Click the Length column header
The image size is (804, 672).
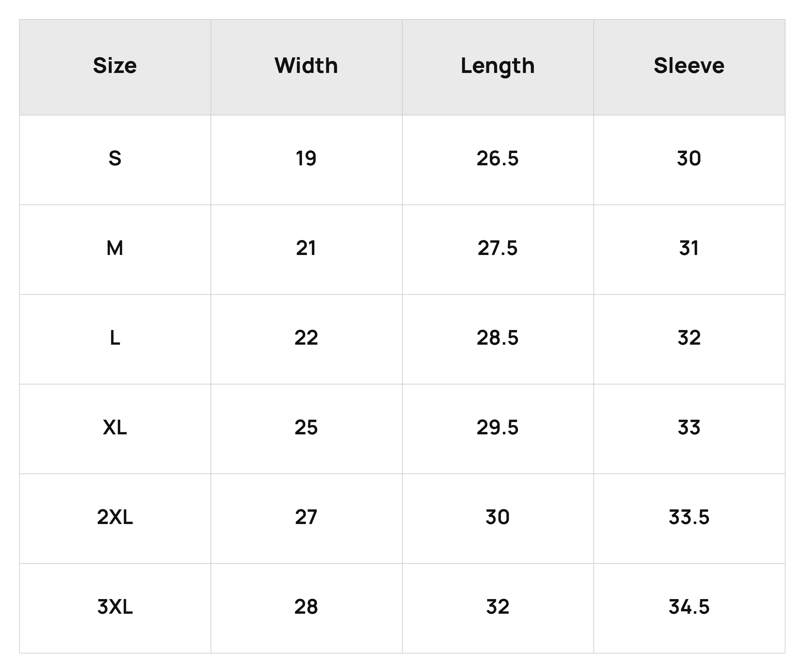pos(498,67)
